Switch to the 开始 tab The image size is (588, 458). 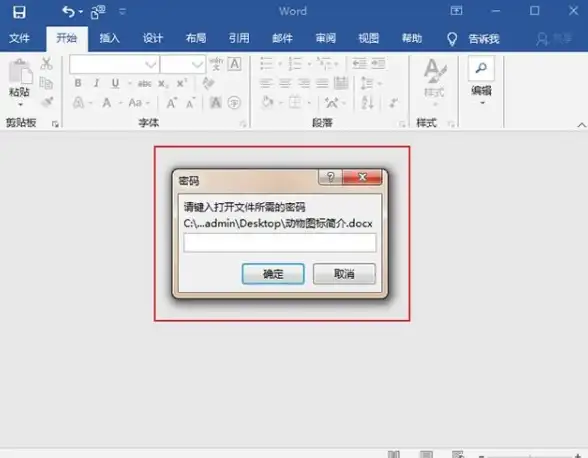pyautogui.click(x=67, y=38)
